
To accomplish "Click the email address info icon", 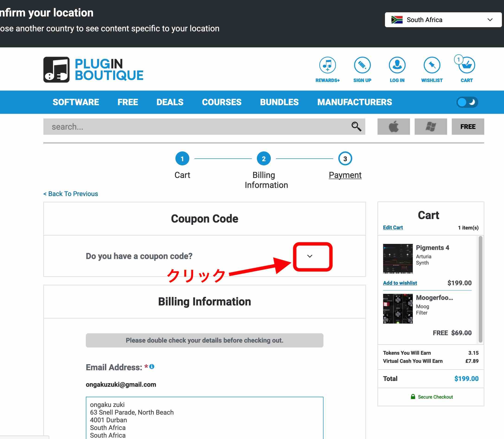I will pyautogui.click(x=152, y=367).
